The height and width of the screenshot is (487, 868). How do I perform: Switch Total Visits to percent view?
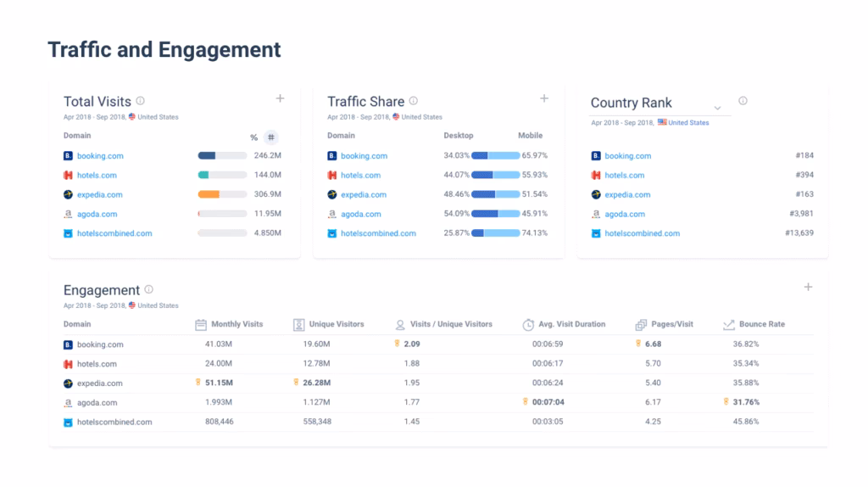click(x=253, y=137)
